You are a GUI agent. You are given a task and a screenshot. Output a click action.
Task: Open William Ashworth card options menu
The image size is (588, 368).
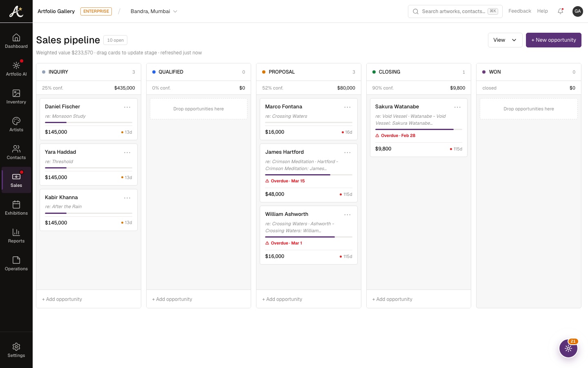[347, 215]
